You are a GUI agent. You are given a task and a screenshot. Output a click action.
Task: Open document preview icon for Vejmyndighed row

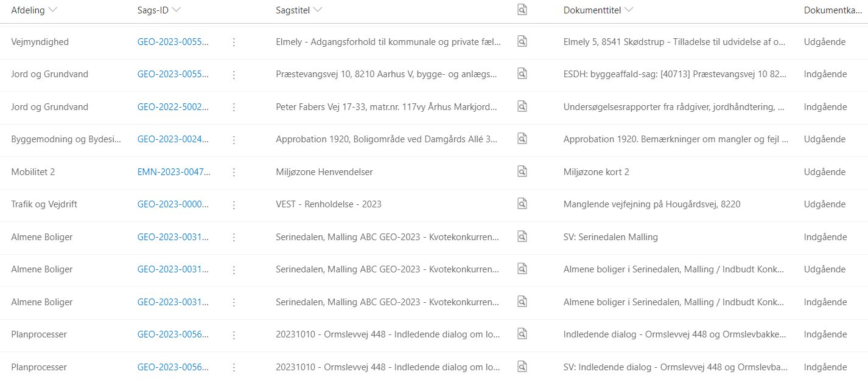click(522, 41)
